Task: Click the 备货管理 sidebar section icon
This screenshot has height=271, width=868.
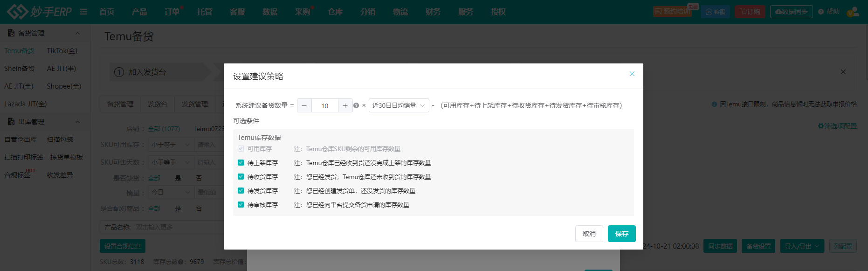Action: point(11,33)
